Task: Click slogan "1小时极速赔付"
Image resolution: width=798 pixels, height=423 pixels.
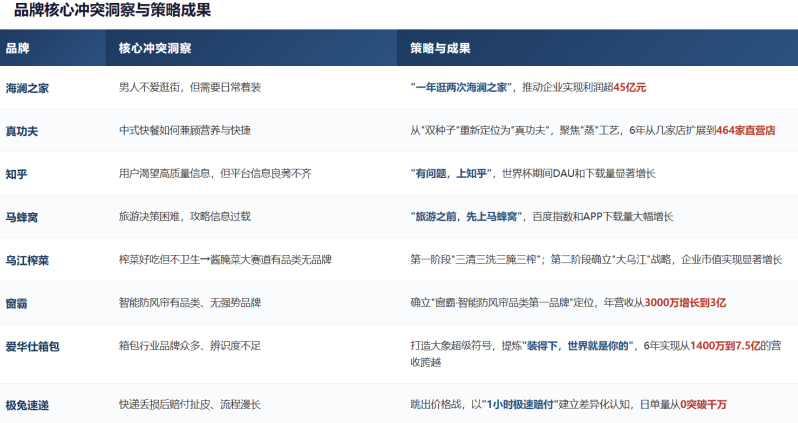Action: (x=520, y=405)
